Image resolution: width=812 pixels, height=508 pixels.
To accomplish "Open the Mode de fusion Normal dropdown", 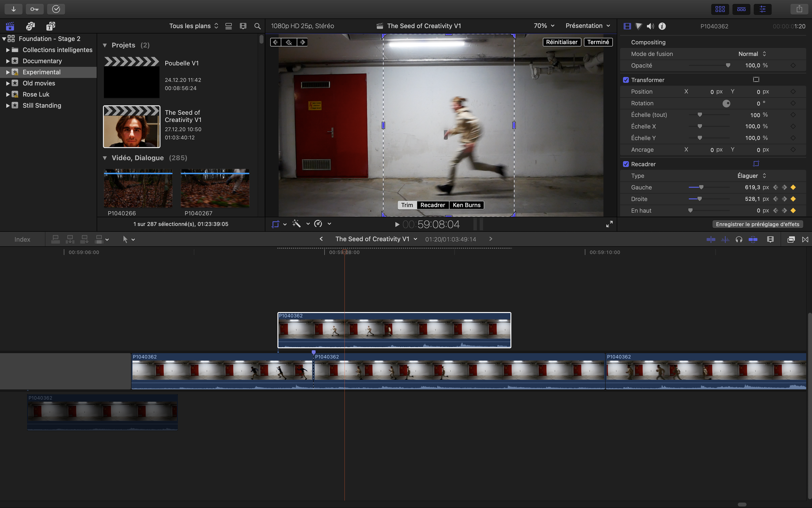I will pos(752,54).
